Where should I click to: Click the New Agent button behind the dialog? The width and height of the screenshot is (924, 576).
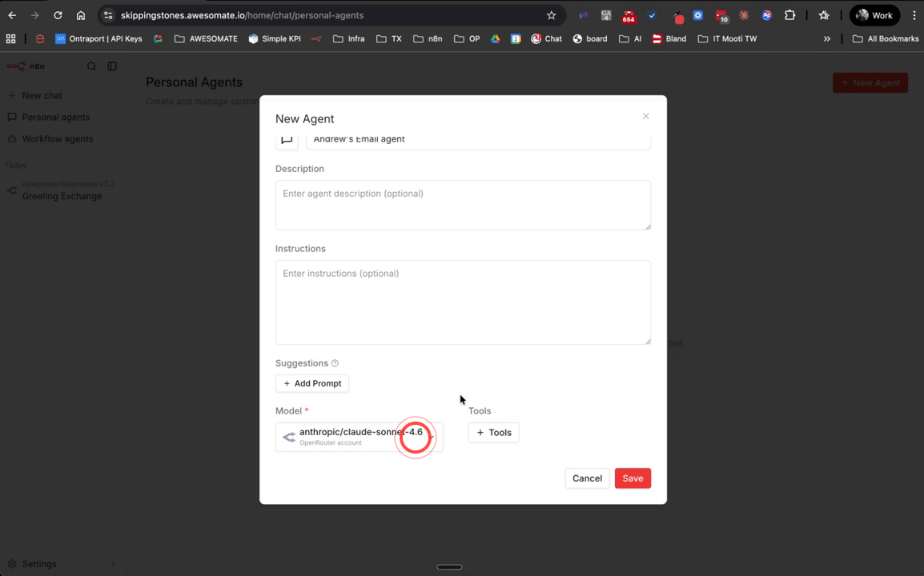click(x=870, y=82)
